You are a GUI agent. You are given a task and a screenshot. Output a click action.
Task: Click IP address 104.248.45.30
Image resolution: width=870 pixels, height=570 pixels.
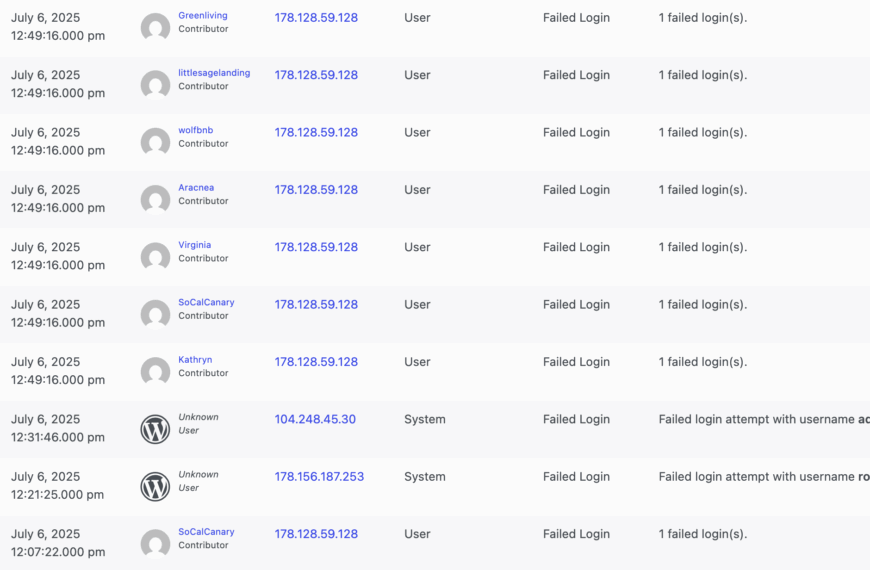click(x=315, y=419)
